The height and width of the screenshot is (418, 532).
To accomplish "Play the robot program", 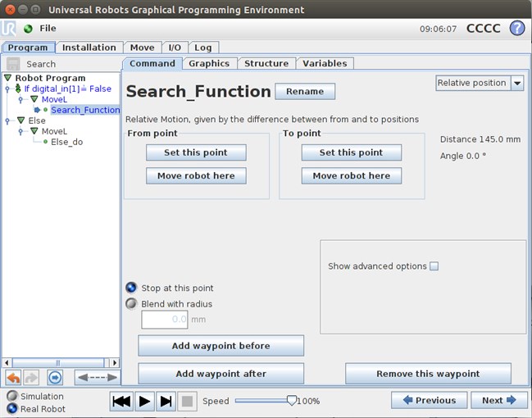I will point(144,402).
